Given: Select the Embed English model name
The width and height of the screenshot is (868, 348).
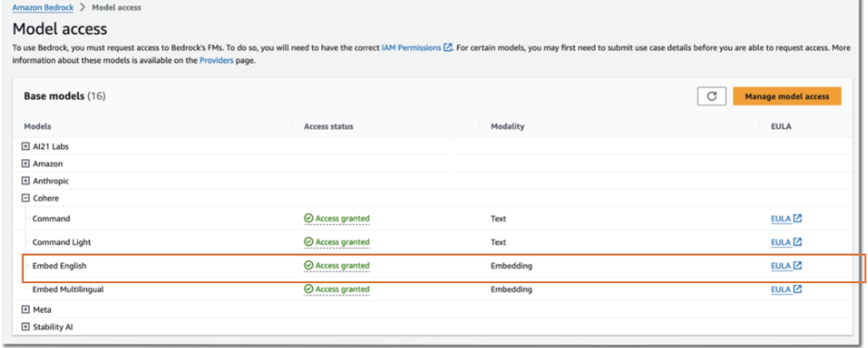Looking at the screenshot, I should [60, 266].
